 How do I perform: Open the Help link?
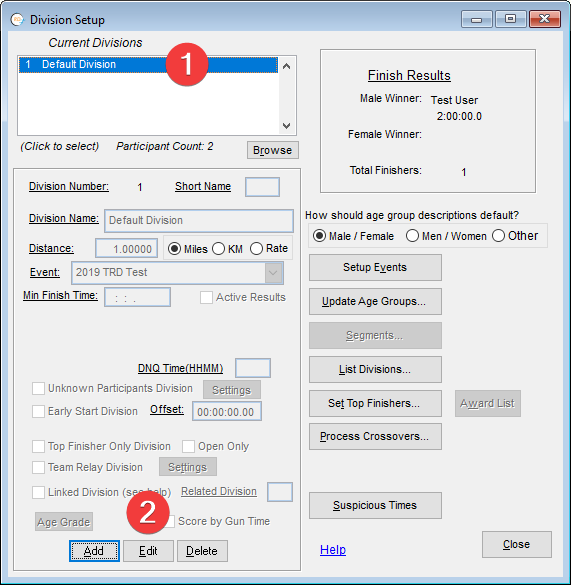point(333,550)
